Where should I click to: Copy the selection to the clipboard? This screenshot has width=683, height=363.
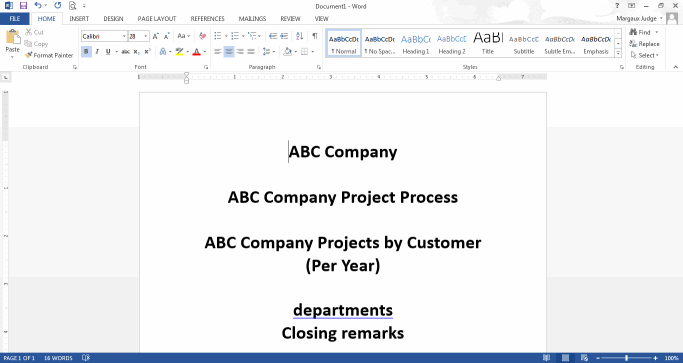point(36,44)
